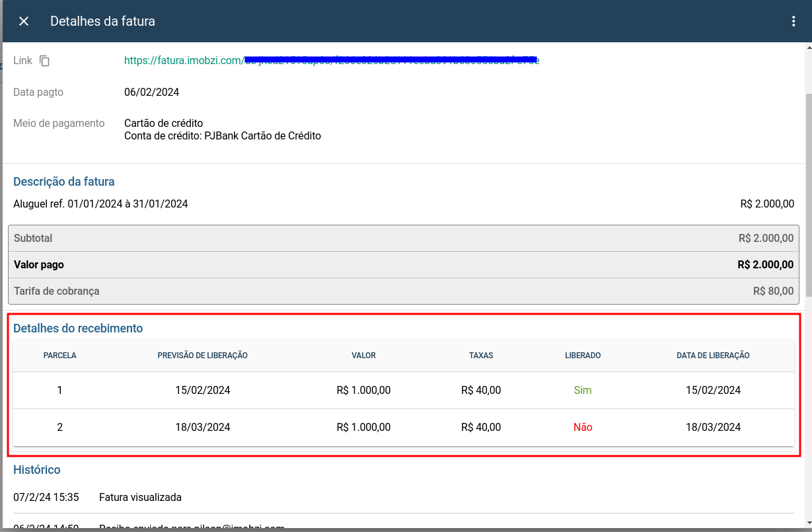The width and height of the screenshot is (812, 532).
Task: Click the 'Meio de pagamento' field label
Action: click(x=59, y=124)
